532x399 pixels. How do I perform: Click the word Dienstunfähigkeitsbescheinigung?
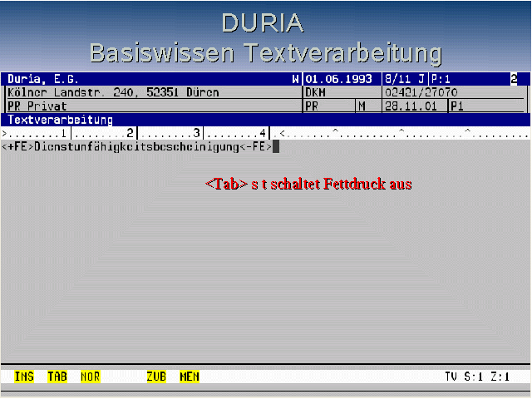pos(136,146)
